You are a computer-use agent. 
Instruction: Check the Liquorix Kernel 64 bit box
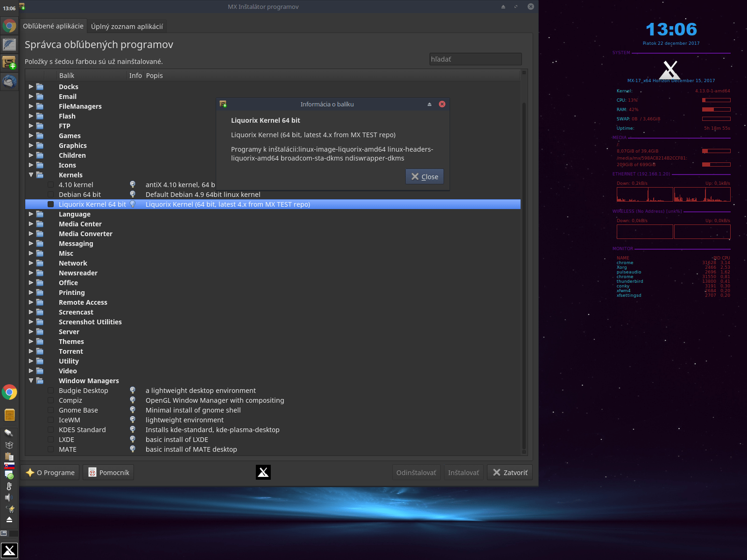click(x=50, y=204)
